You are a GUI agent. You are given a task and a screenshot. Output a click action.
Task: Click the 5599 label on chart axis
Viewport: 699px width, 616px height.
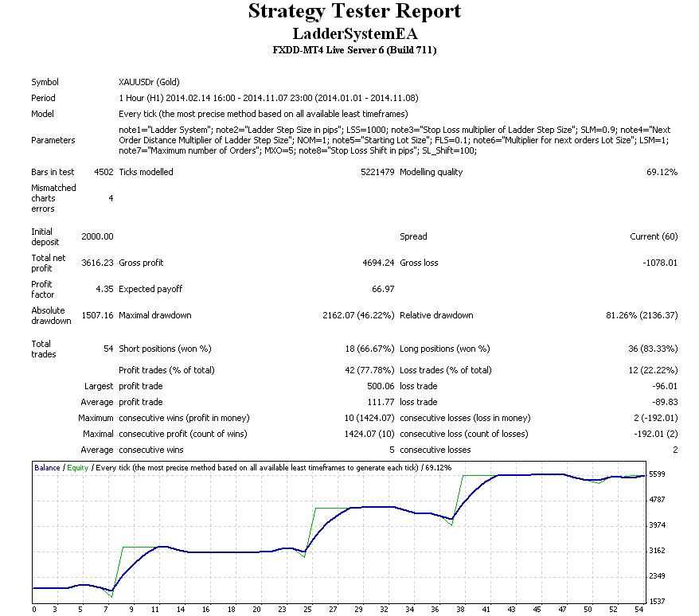tap(657, 474)
